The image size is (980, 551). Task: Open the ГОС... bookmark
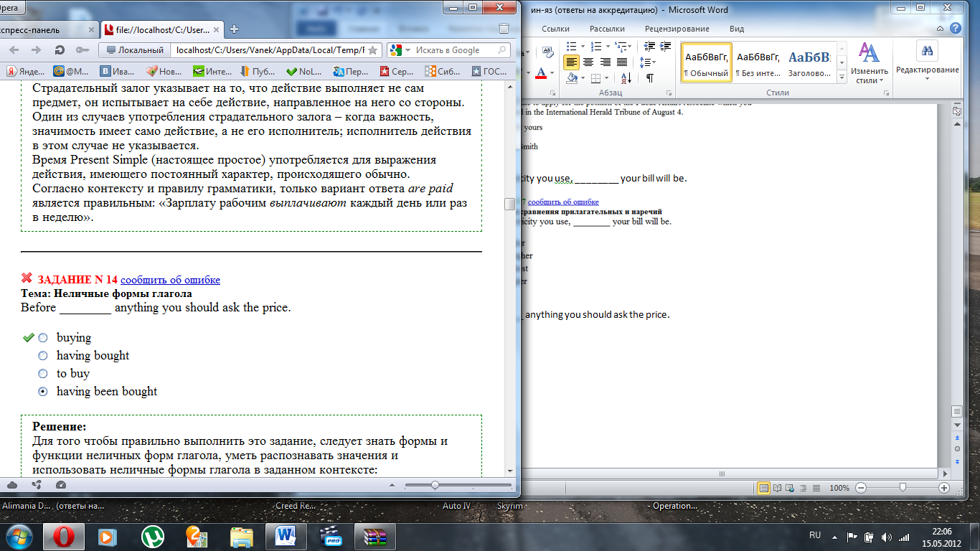489,71
